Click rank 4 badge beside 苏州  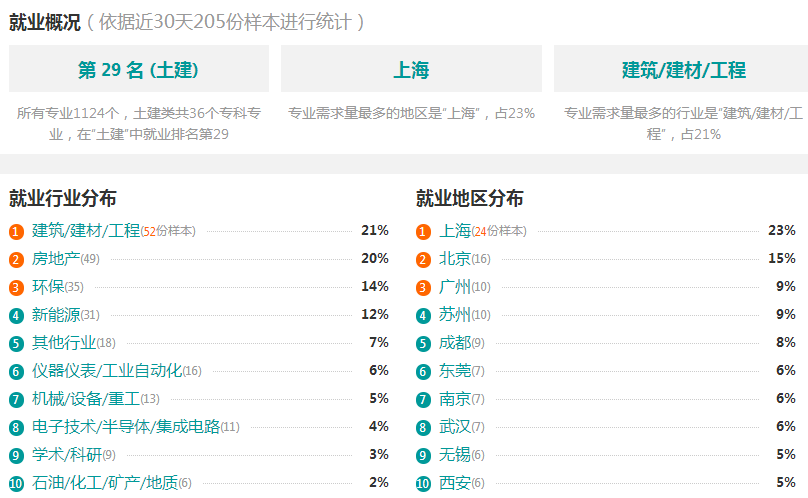pyautogui.click(x=423, y=316)
